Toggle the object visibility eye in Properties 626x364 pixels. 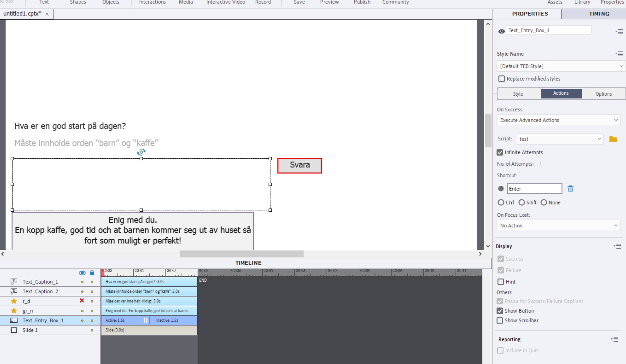click(501, 31)
